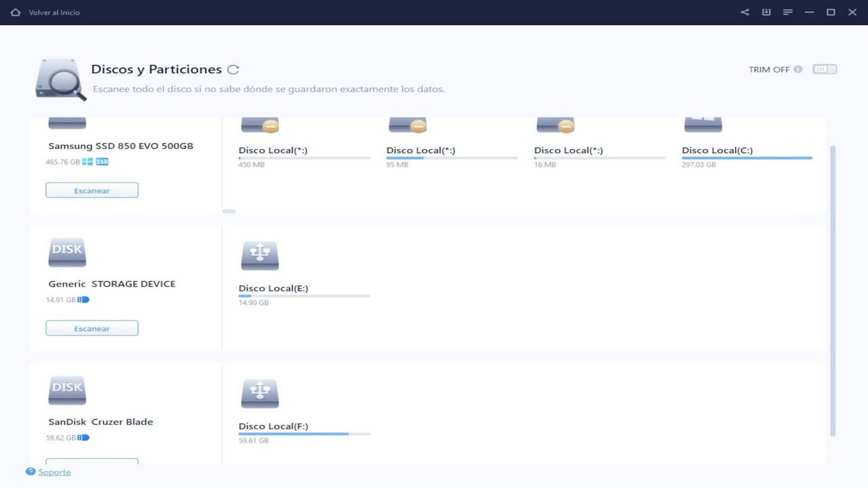Viewport: 868px width, 488px height.
Task: Click the 450 MB partition usage bar
Action: pos(304,158)
